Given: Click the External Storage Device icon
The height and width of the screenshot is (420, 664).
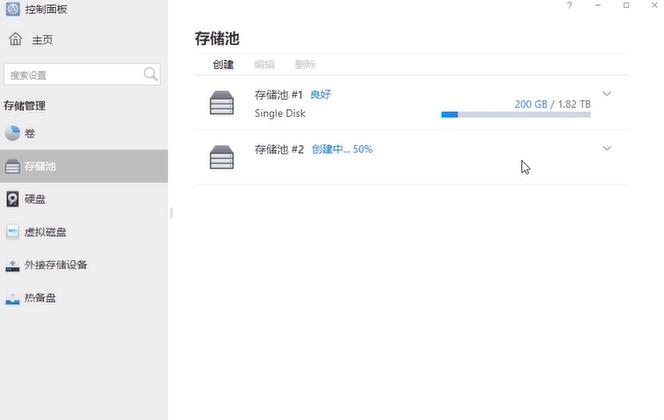Looking at the screenshot, I should [x=12, y=265].
